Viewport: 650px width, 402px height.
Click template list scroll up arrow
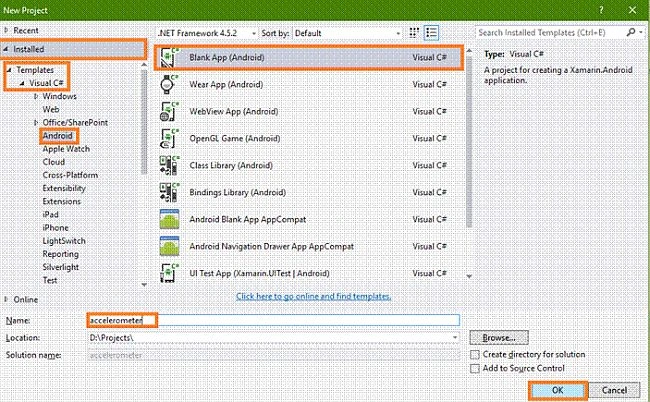tap(469, 51)
